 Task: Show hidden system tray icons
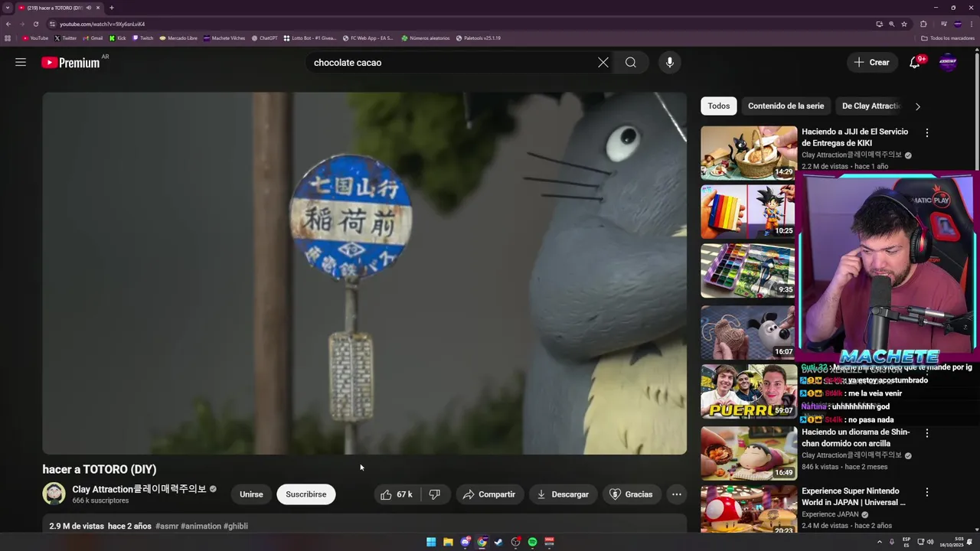pyautogui.click(x=880, y=542)
